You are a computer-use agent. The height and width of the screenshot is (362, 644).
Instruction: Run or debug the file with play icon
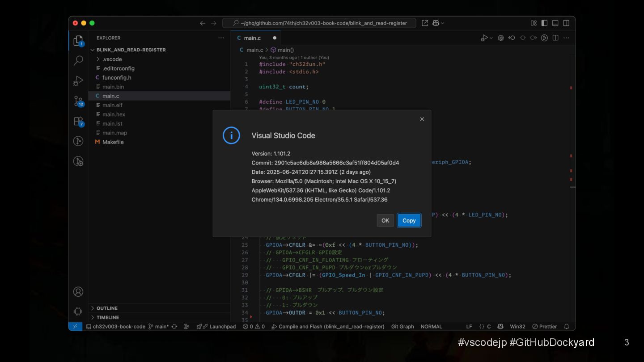coord(484,38)
